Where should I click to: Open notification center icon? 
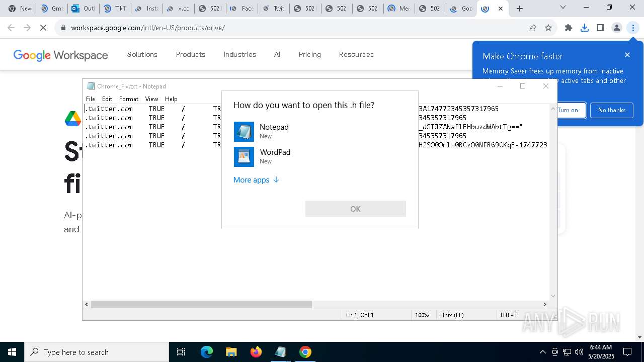[x=627, y=352]
